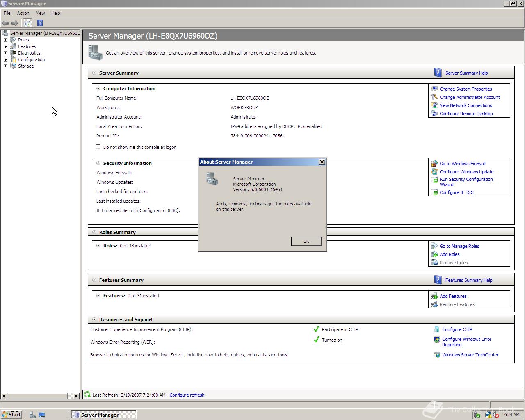The width and height of the screenshot is (525, 420).
Task: Click the Features Summary Help book icon
Action: click(438, 280)
